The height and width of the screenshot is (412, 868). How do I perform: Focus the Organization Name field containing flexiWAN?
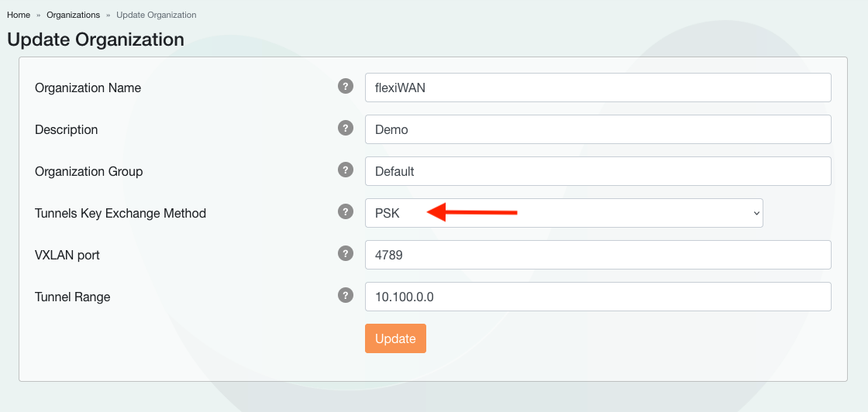tap(598, 88)
